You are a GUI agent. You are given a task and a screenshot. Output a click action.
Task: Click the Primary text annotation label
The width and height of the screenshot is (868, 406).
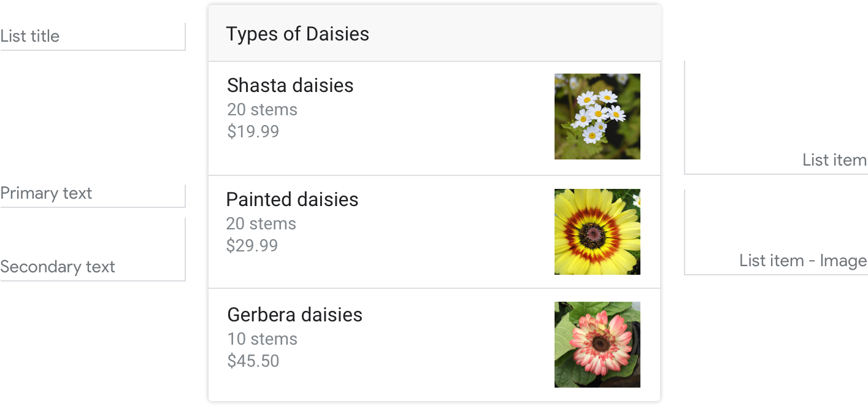pos(46,194)
